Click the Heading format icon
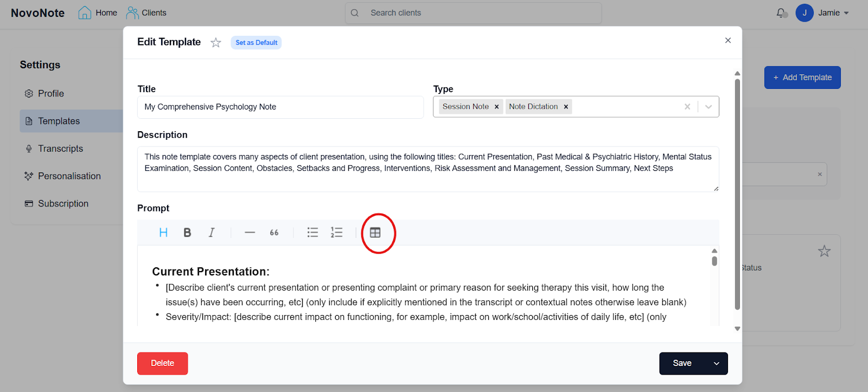The image size is (868, 392). [163, 233]
